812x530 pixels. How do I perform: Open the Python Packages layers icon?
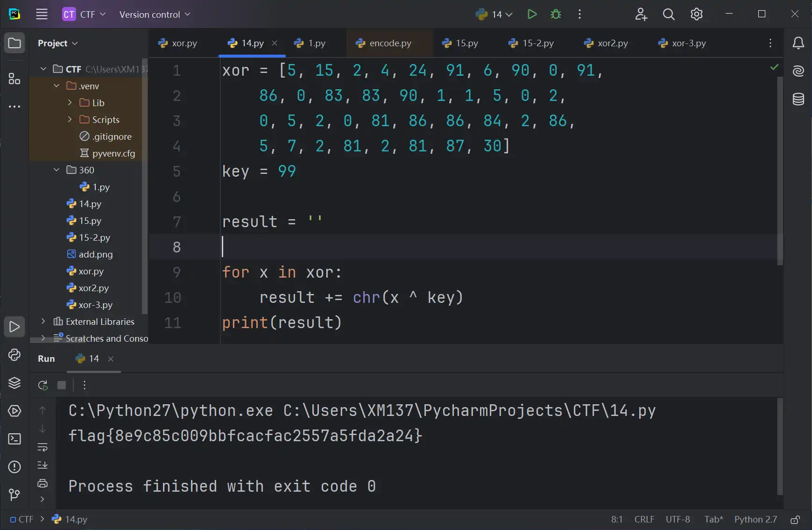click(x=14, y=383)
